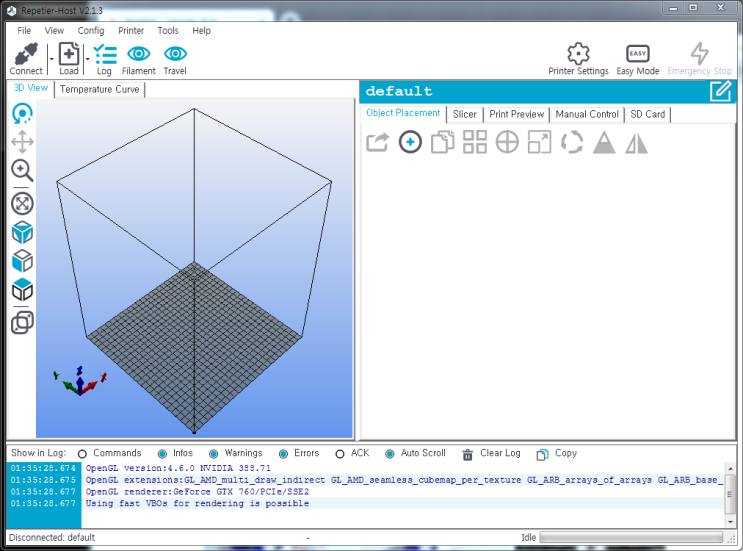
Task: Select the rotate view tool
Action: click(22, 114)
